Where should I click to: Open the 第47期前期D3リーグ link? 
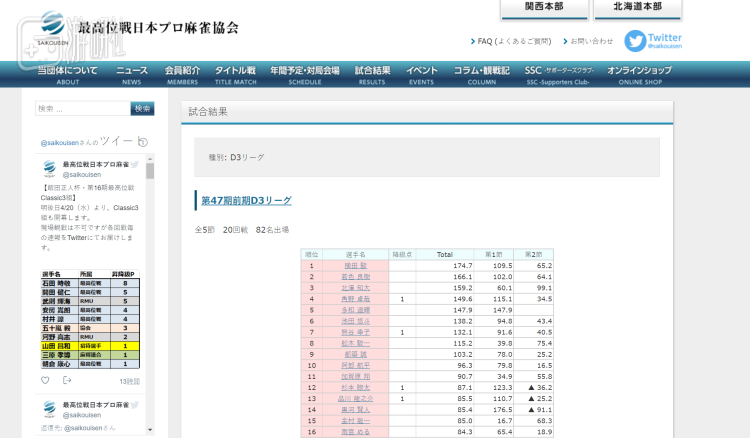tap(246, 200)
